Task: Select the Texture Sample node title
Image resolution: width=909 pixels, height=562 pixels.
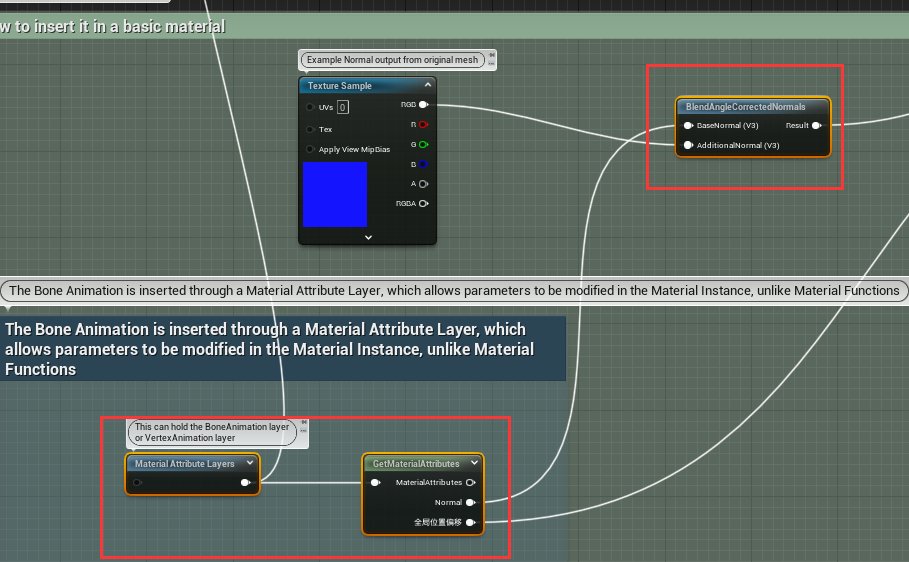Action: coord(340,86)
